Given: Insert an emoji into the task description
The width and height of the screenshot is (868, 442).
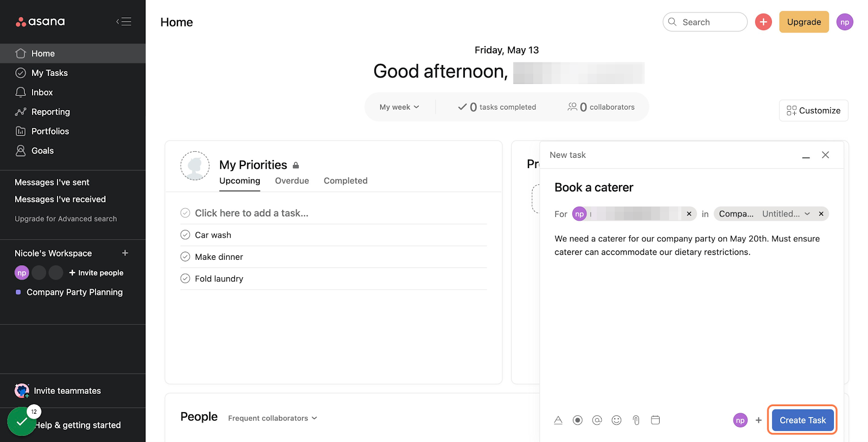Looking at the screenshot, I should click(x=616, y=420).
